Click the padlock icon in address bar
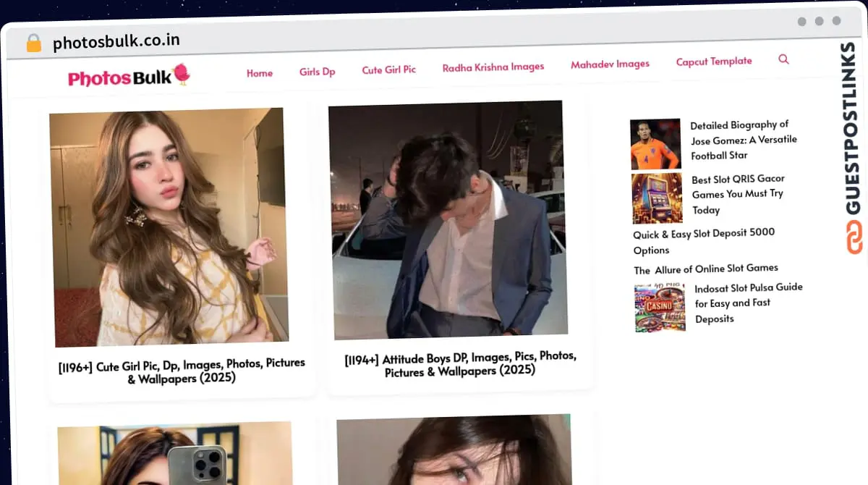Screen dimensions: 868x485 click(x=34, y=43)
